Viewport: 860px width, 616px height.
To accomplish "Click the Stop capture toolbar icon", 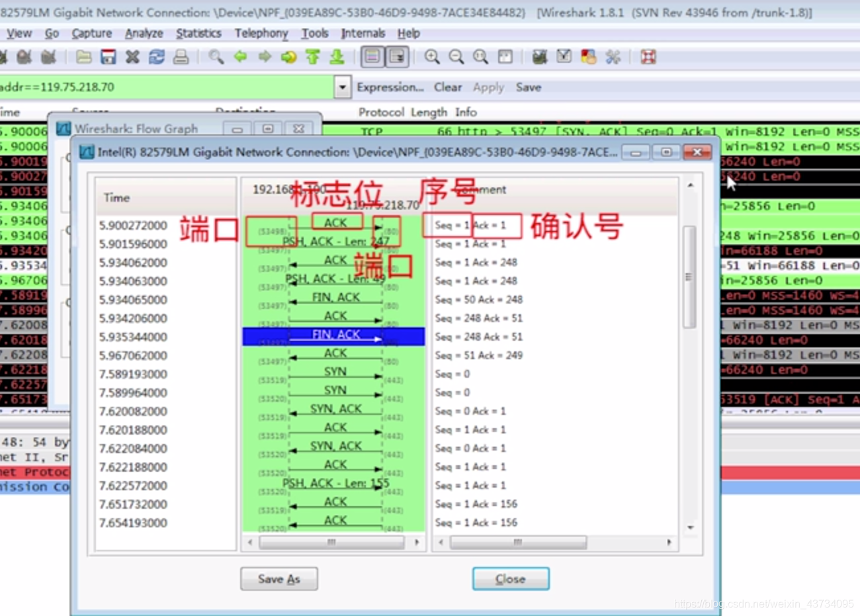I will click(24, 58).
